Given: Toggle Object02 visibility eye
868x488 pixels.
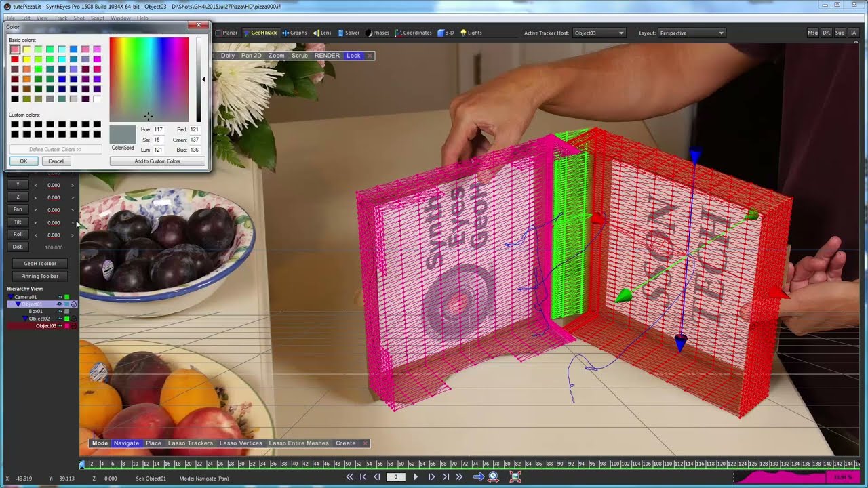Looking at the screenshot, I should coord(60,319).
